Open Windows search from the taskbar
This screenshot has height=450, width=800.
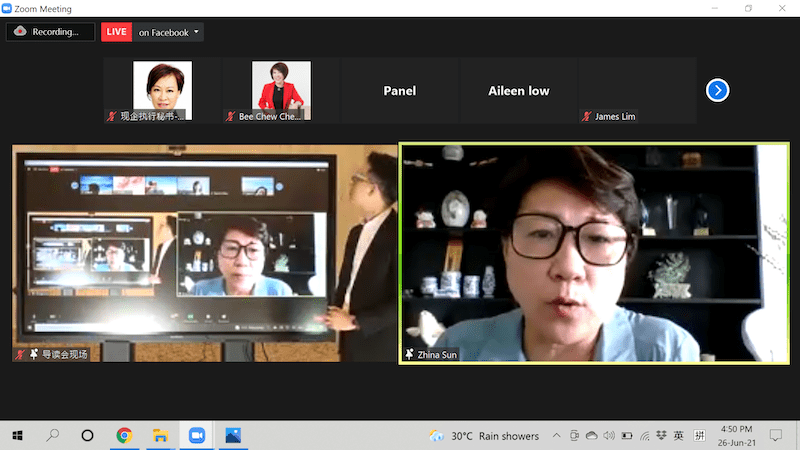click(52, 436)
